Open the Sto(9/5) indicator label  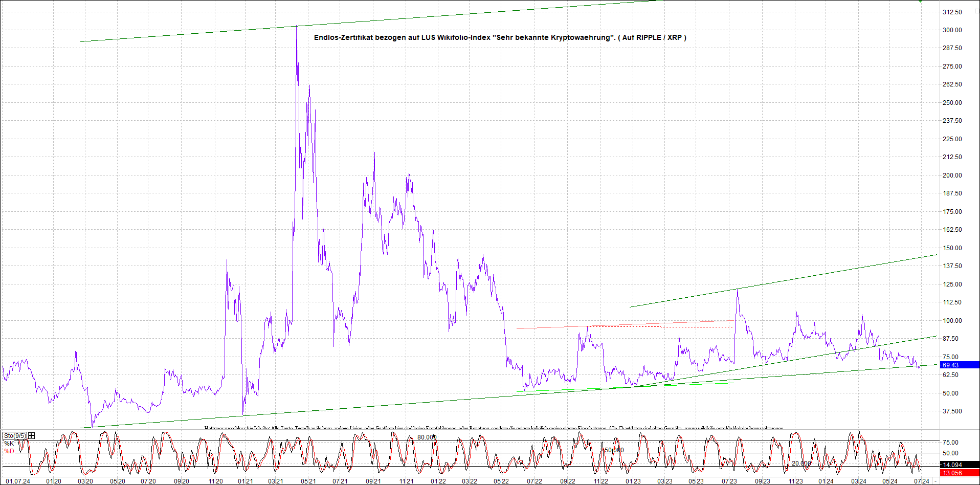(x=15, y=436)
